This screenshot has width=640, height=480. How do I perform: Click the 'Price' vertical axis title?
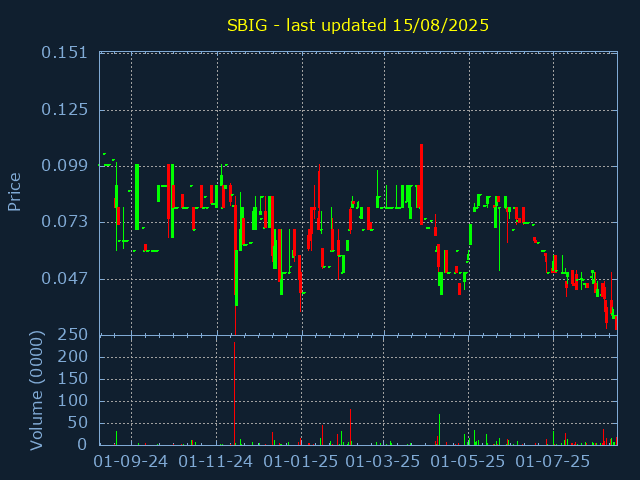[14, 192]
